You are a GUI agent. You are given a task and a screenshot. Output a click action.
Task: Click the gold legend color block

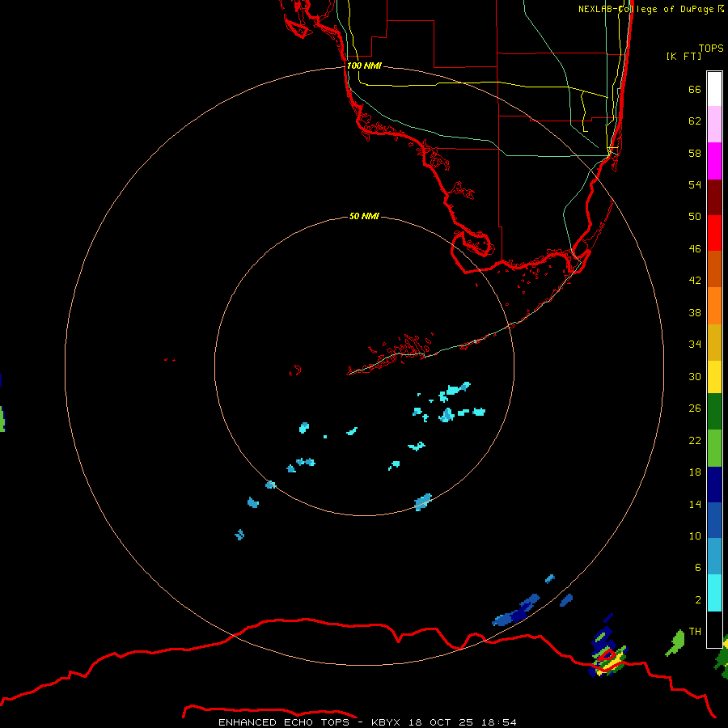tap(714, 342)
